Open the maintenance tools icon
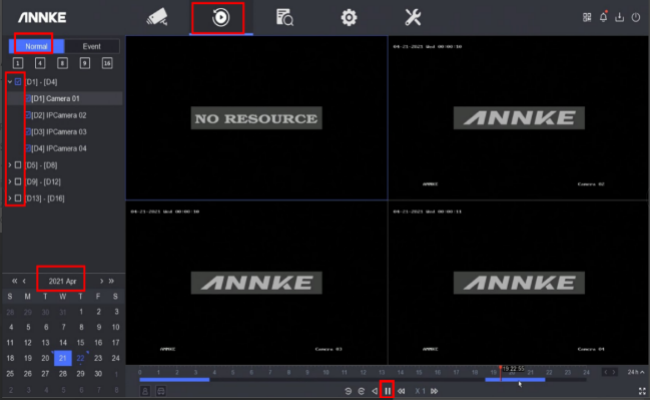 point(412,17)
